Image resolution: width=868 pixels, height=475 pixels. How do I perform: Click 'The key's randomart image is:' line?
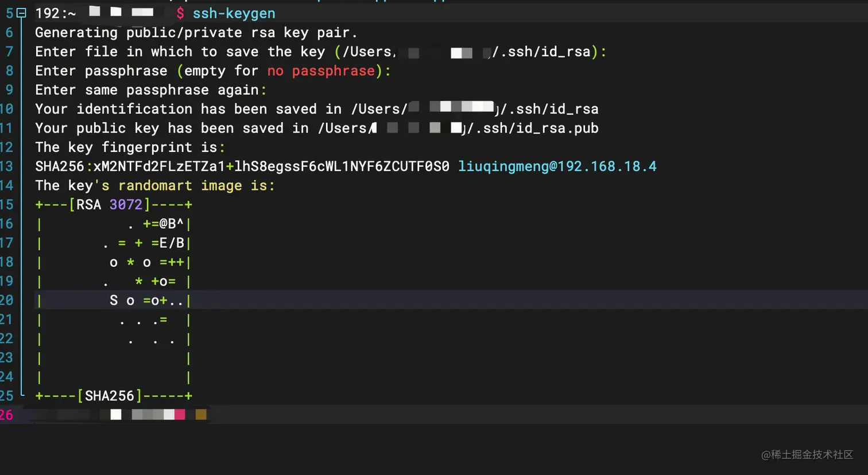point(155,185)
